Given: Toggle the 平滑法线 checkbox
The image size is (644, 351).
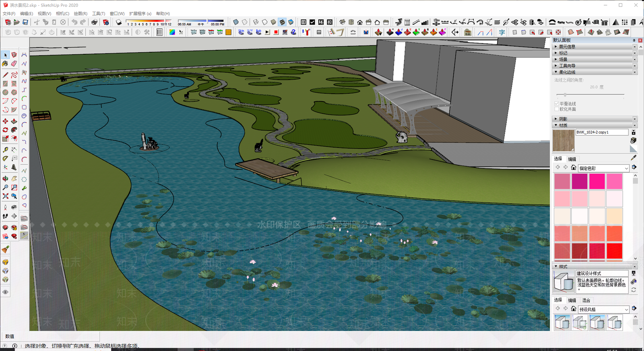Looking at the screenshot, I should 557,104.
